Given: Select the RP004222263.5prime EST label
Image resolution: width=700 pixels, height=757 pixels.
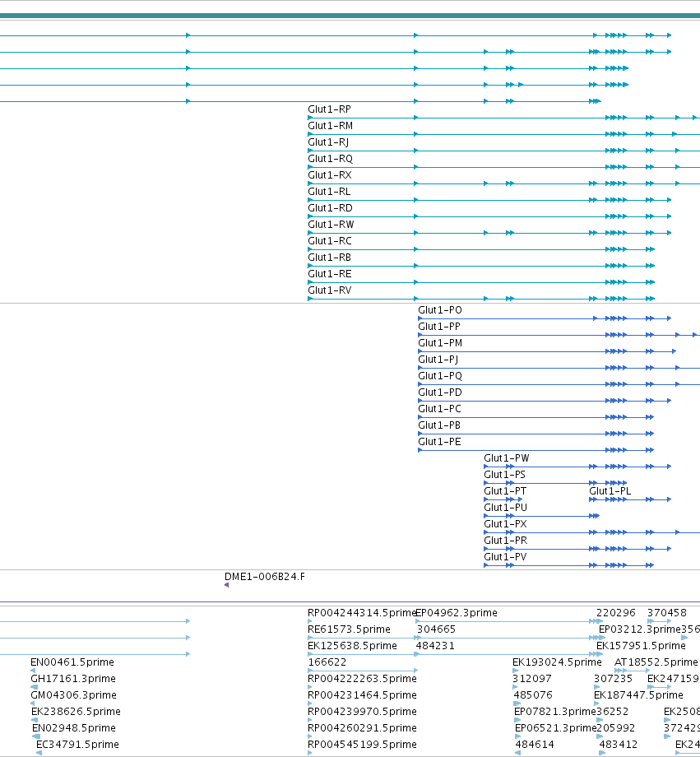Looking at the screenshot, I should pos(362,678).
